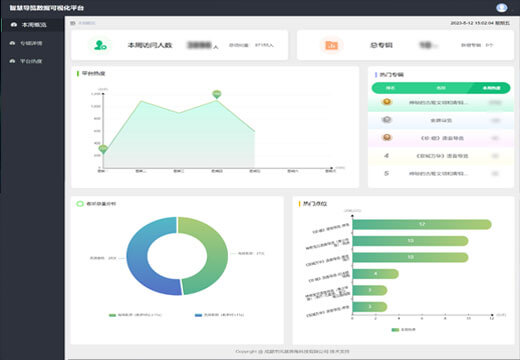This screenshot has height=360, width=520.
Task: Click the low-point marker pin at chart start
Action: 103,149
